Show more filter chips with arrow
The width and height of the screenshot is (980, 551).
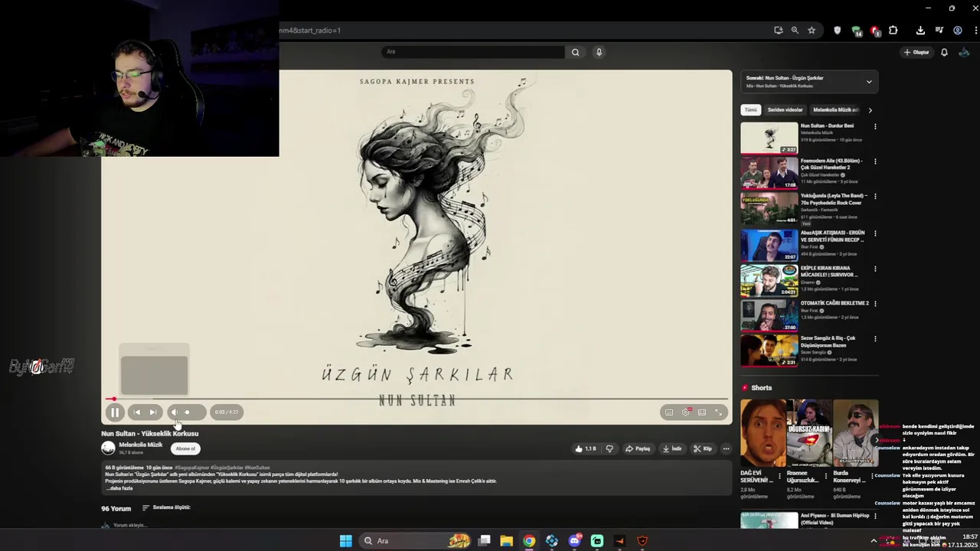pos(870,110)
